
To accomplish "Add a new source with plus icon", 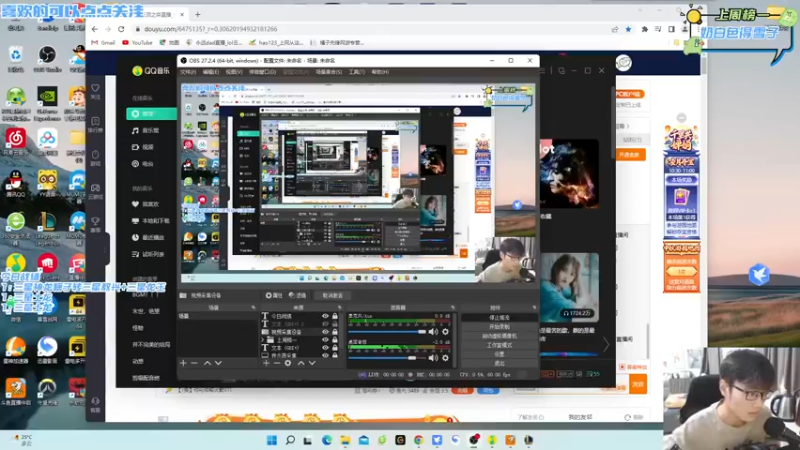I will (x=266, y=363).
